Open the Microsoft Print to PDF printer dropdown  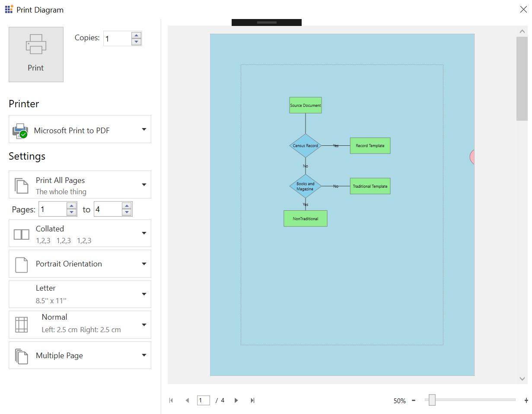80,129
